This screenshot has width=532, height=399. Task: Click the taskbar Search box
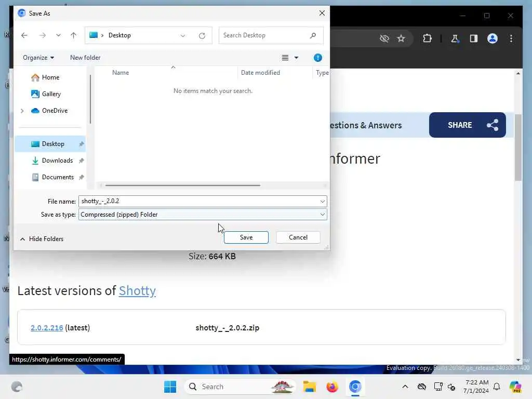click(x=240, y=387)
